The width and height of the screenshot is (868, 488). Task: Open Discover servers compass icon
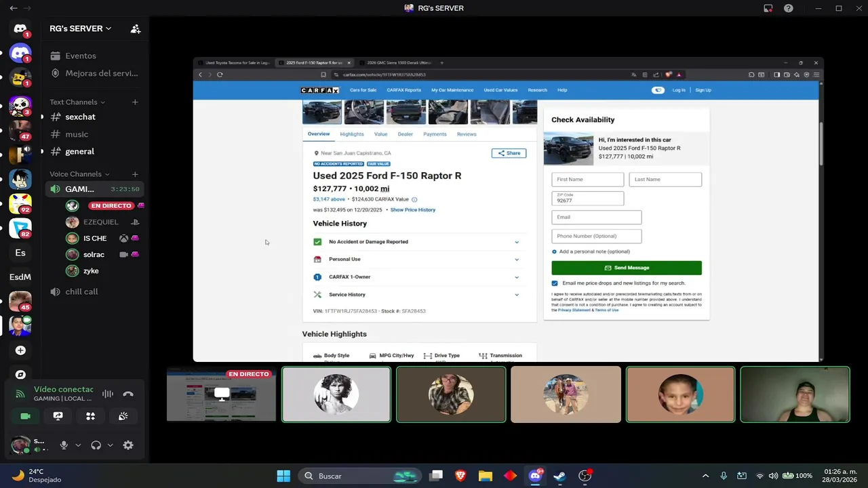(20, 375)
